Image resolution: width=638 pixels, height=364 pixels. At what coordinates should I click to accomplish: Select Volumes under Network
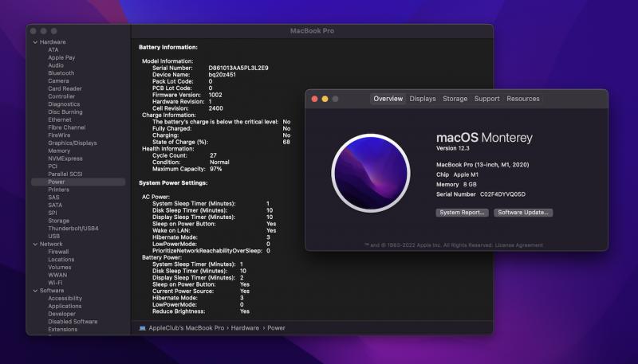59,268
